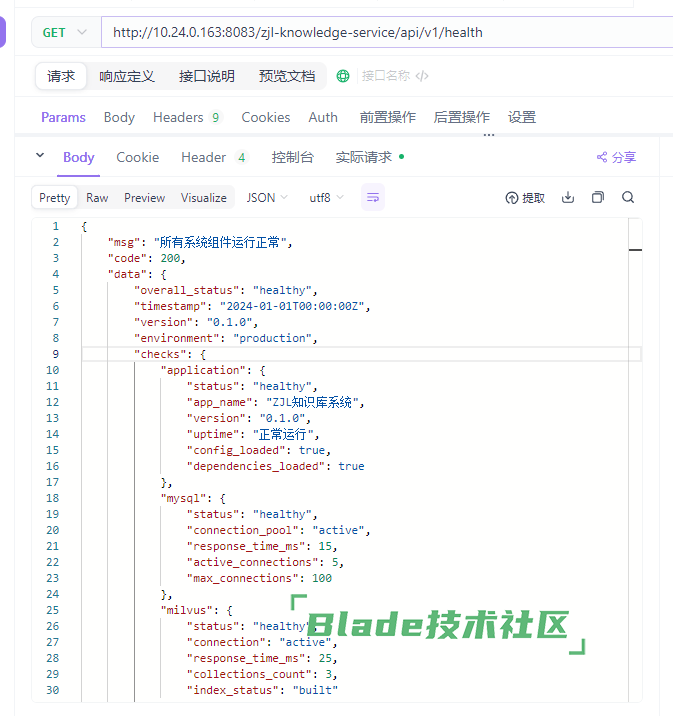
Task: Click the code brackets icon beside 接口名称
Action: point(422,76)
